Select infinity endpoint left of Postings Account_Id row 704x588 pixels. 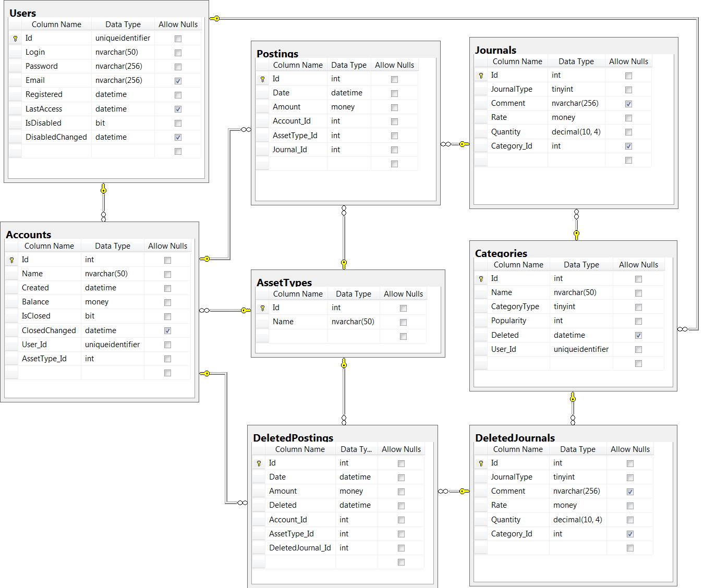tap(246, 129)
